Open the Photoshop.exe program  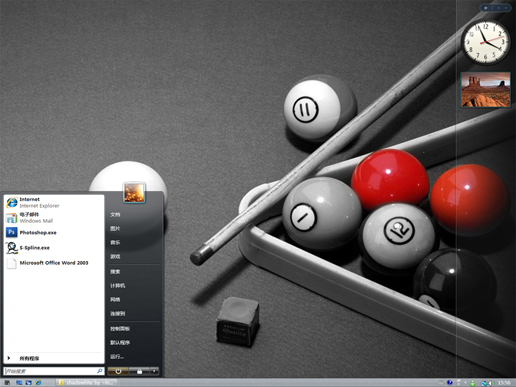[x=54, y=232]
